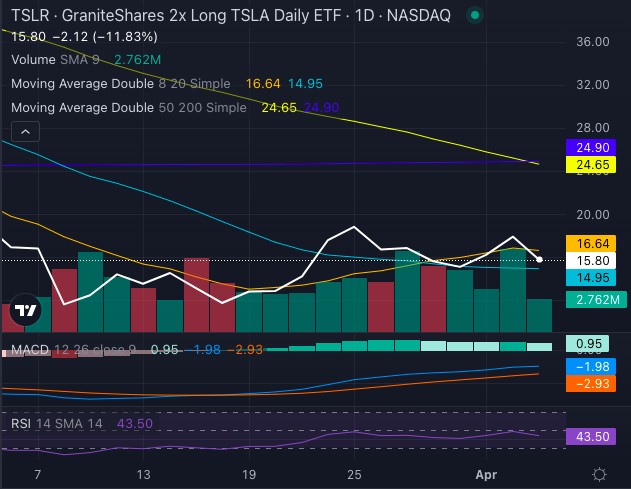Click the -11.83% price change text
631x489 pixels.
point(125,37)
